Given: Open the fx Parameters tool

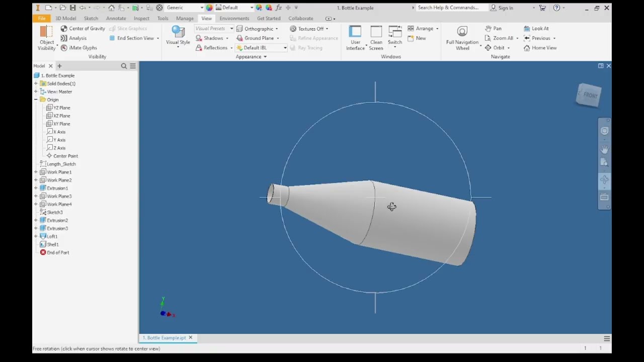Looking at the screenshot, I should [x=278, y=8].
